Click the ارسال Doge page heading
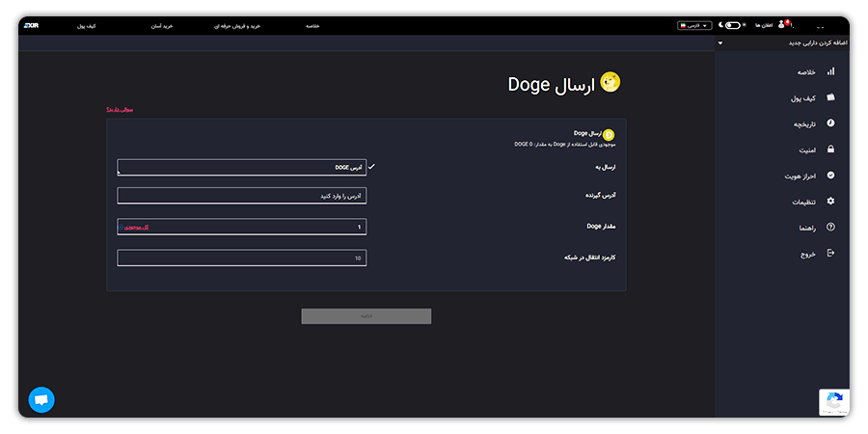 [x=552, y=85]
